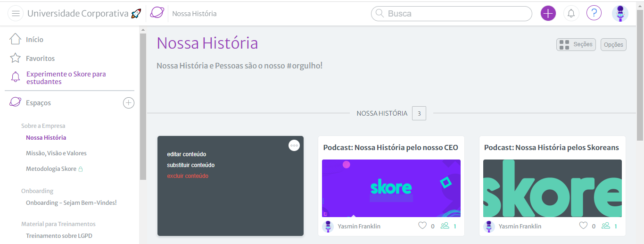Click the rocket icon beside Universidade Corporativa
Image resolution: width=644 pixels, height=244 pixels.
[x=136, y=13]
